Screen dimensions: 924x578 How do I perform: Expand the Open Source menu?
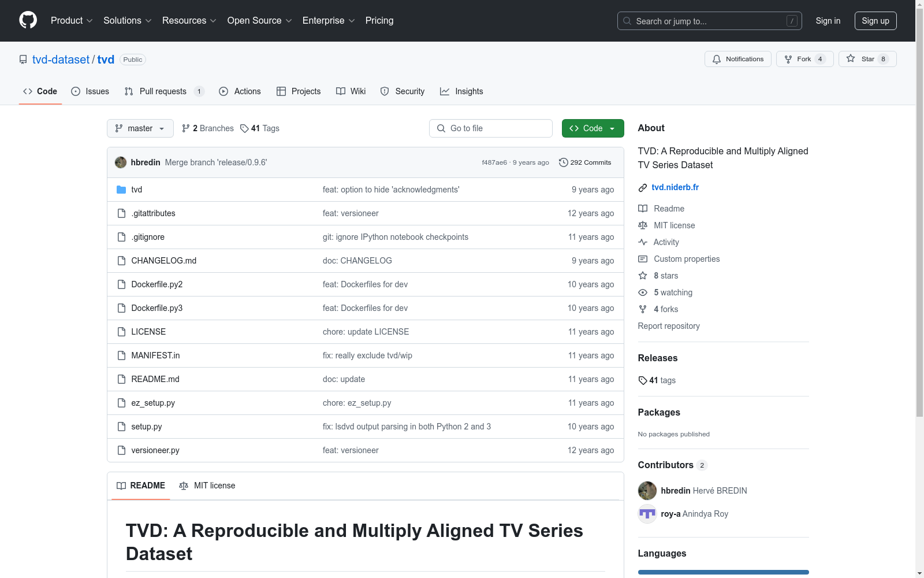pyautogui.click(x=260, y=20)
